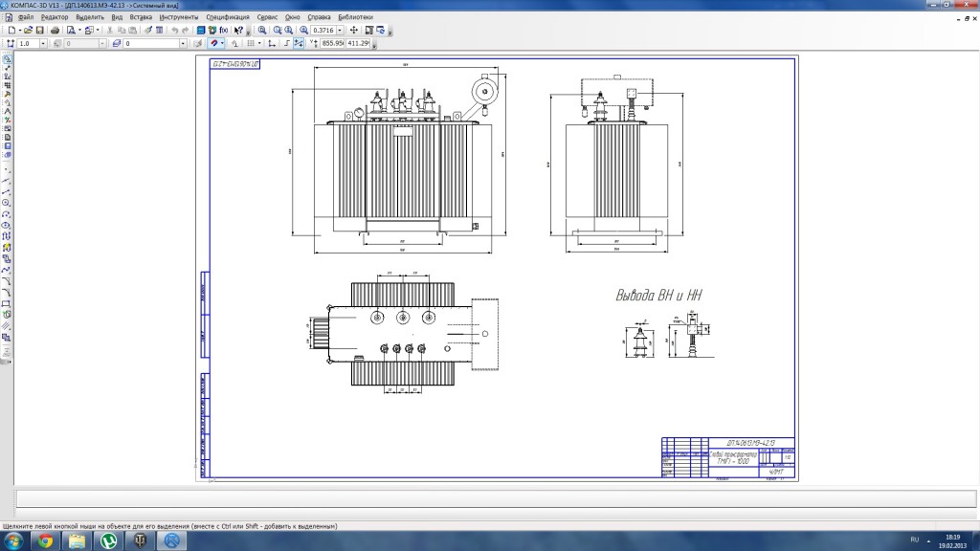Open the Сервис menu

(267, 17)
